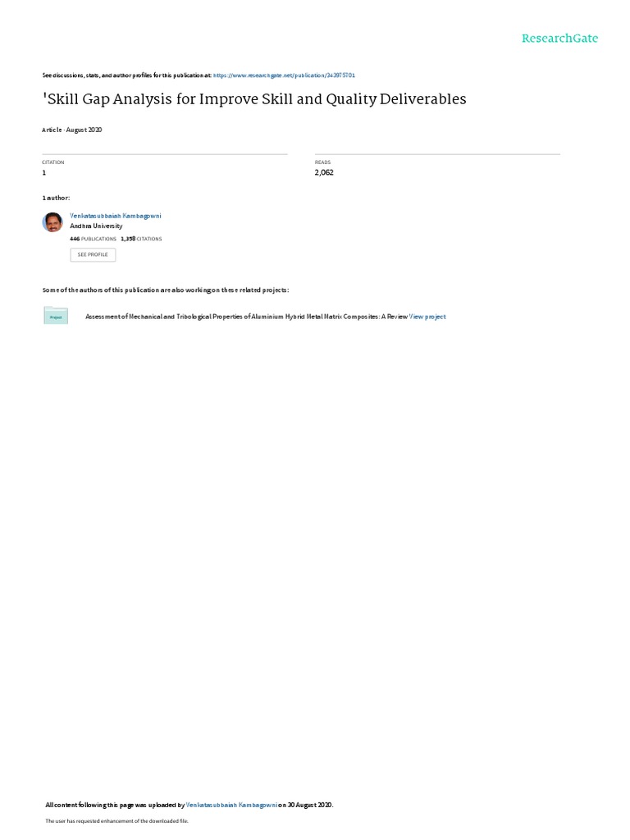The height and width of the screenshot is (840, 630).
Task: Click the 1,358 Citations count
Action: coord(141,239)
